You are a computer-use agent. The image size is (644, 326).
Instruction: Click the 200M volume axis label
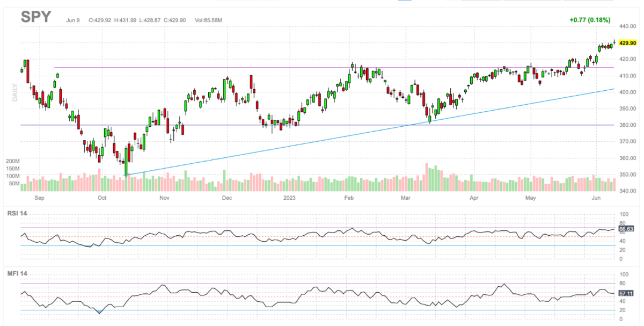coord(13,161)
